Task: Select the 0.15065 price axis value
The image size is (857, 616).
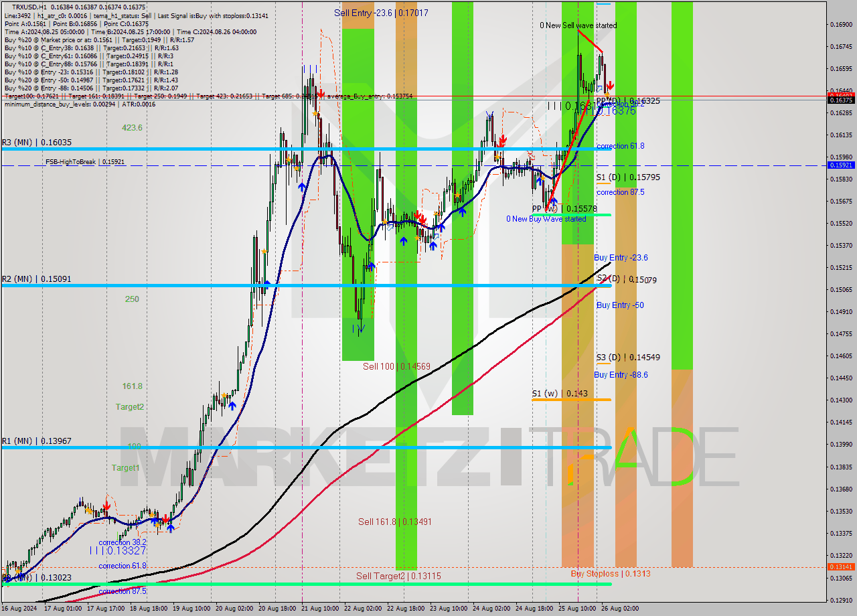Action: point(841,290)
